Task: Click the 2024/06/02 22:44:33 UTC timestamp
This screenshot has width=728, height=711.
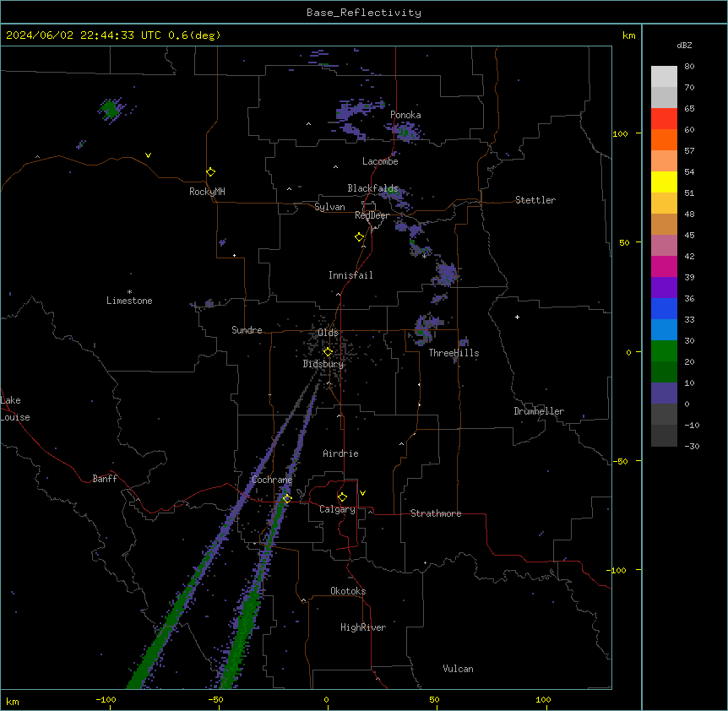Action: tap(84, 35)
